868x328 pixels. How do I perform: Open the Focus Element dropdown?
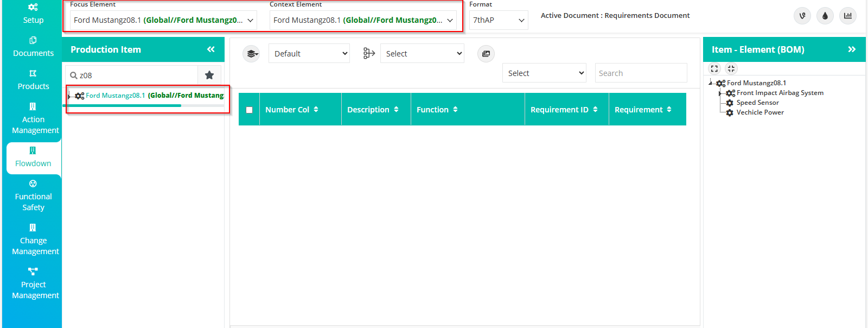coord(163,20)
